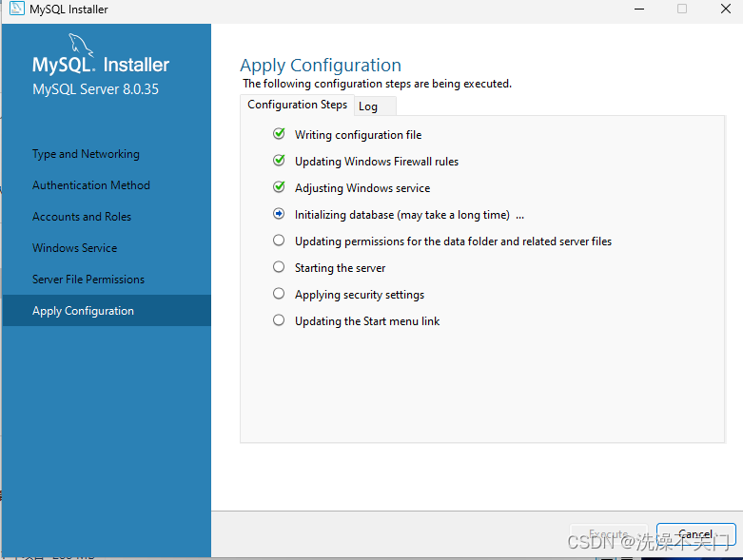Screen dimensions: 743x560
Task: Click text Writing configuration file
Action: click(x=358, y=135)
